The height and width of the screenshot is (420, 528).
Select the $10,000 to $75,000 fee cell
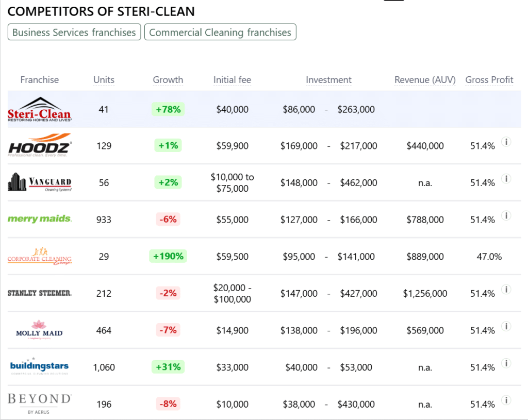coord(233,183)
